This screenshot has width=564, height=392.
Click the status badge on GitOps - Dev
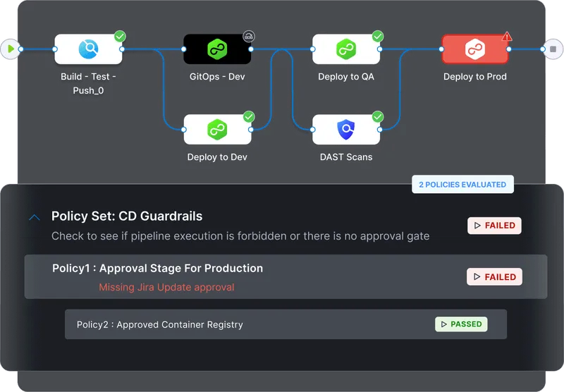pyautogui.click(x=249, y=37)
